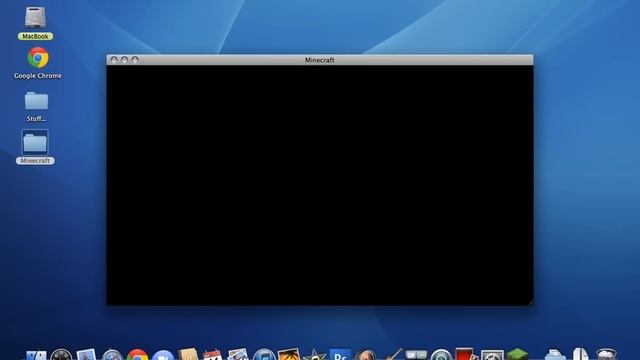Open the Trash in the Dock
This screenshot has width=640, height=360.
point(606,354)
